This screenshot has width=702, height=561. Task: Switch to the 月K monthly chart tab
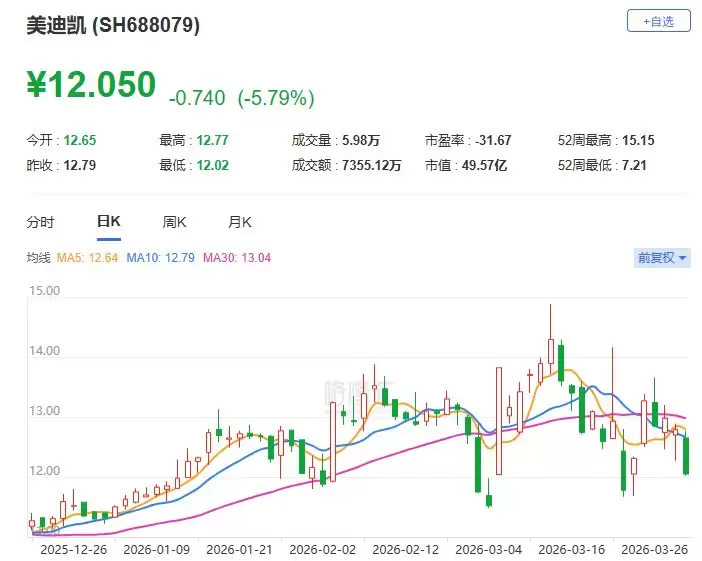(240, 222)
